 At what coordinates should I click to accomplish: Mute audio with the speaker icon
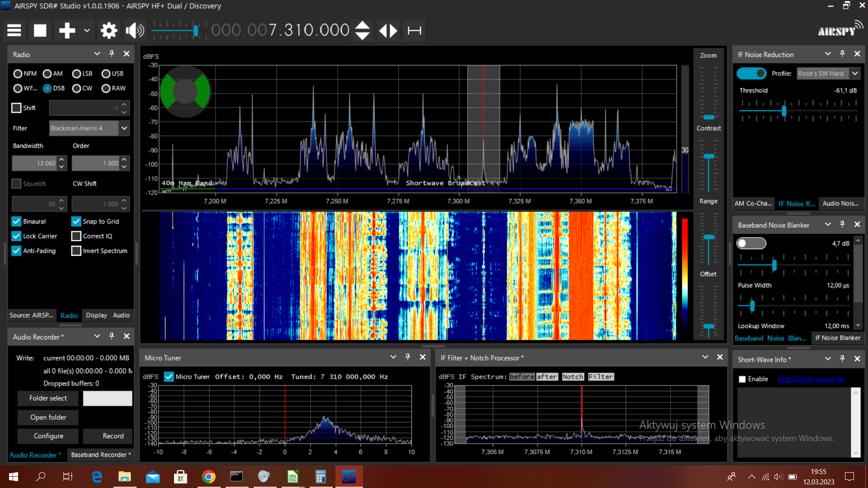point(135,30)
